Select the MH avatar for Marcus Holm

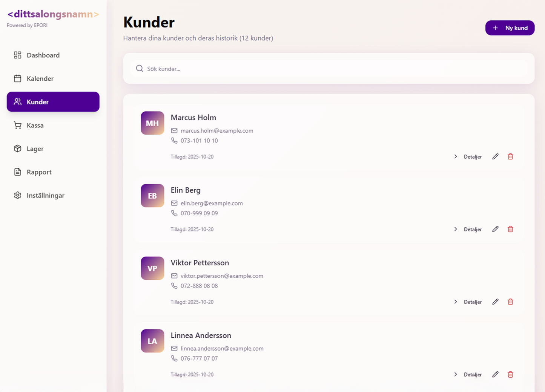tap(152, 123)
